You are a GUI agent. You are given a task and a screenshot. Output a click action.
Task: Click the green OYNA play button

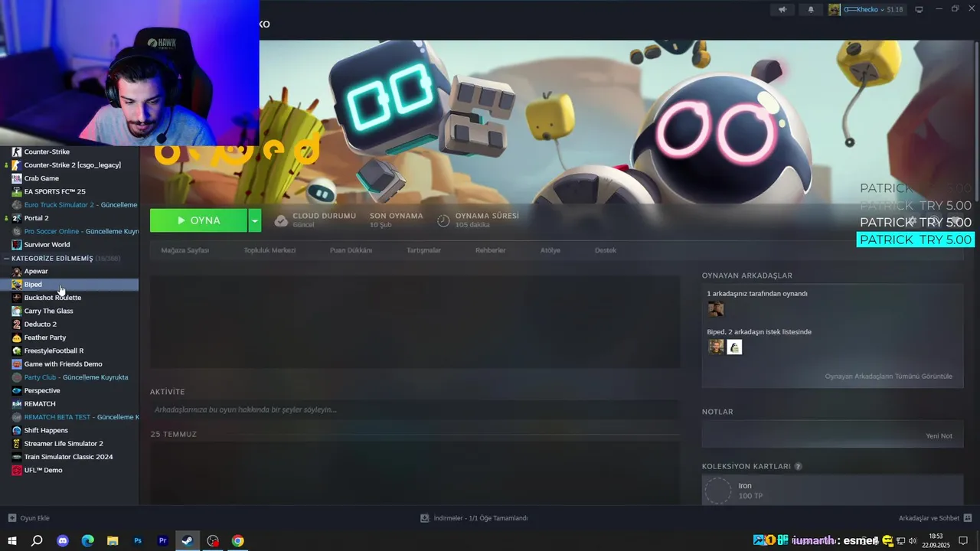point(198,220)
